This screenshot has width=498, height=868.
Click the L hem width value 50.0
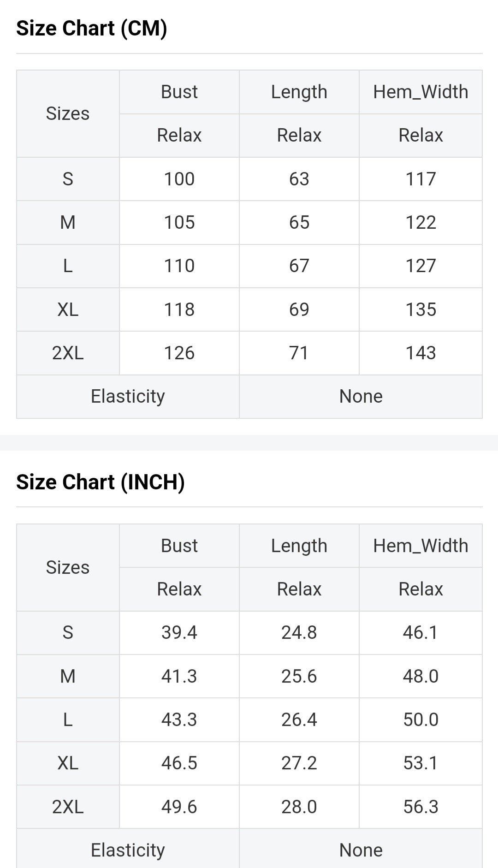point(421,719)
